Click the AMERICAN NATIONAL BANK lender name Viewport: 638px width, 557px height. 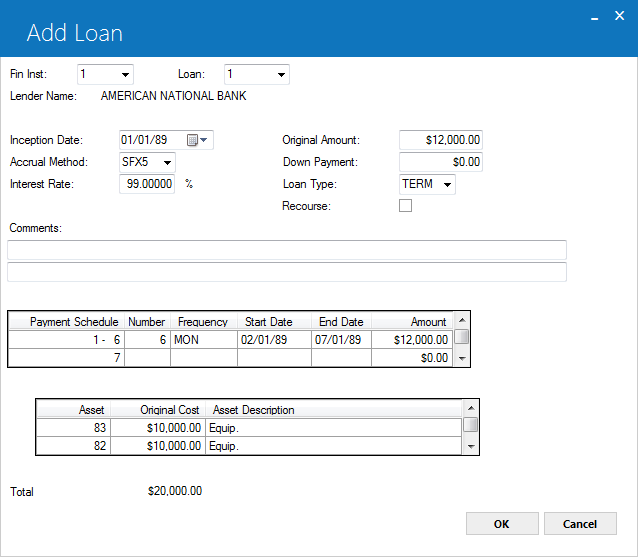pyautogui.click(x=173, y=96)
